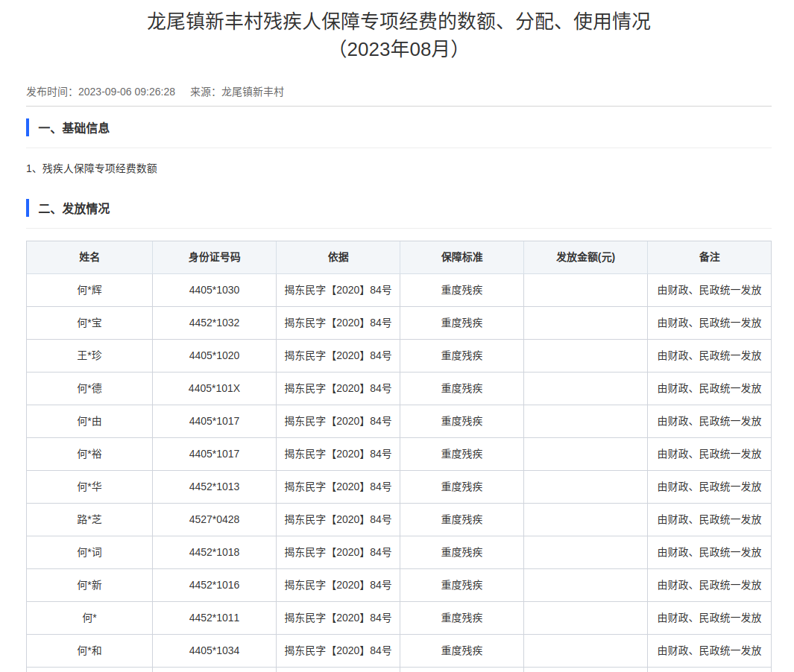Click 揭东民字【2020】84号 in 何*和 row
Viewport: 794px width, 672px height.
338,650
